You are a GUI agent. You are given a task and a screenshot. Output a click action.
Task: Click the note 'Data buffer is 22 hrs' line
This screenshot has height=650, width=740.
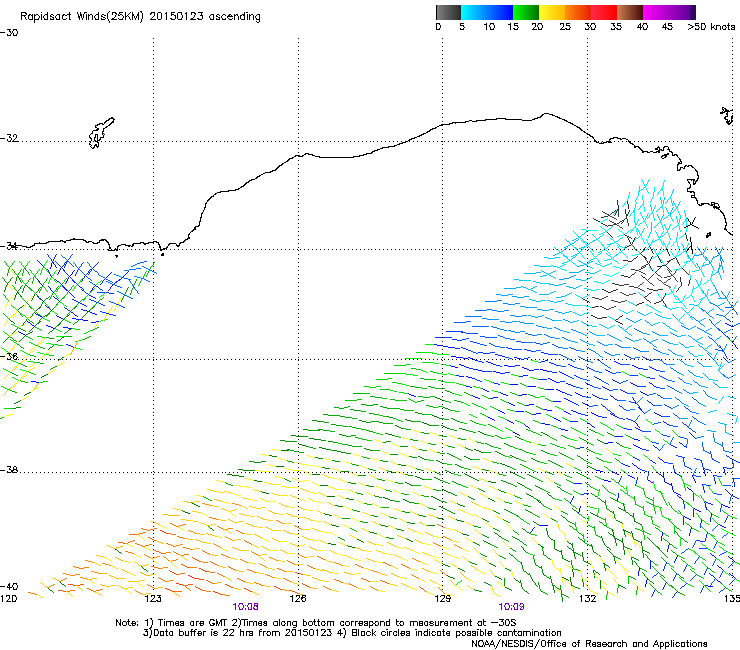pos(352,633)
